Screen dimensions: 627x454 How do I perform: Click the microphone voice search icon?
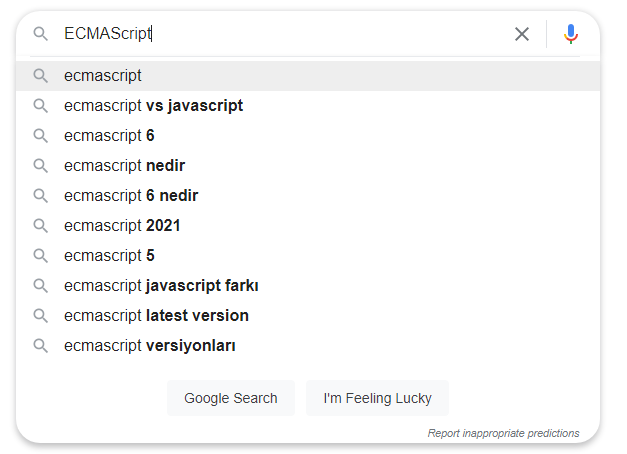571,34
